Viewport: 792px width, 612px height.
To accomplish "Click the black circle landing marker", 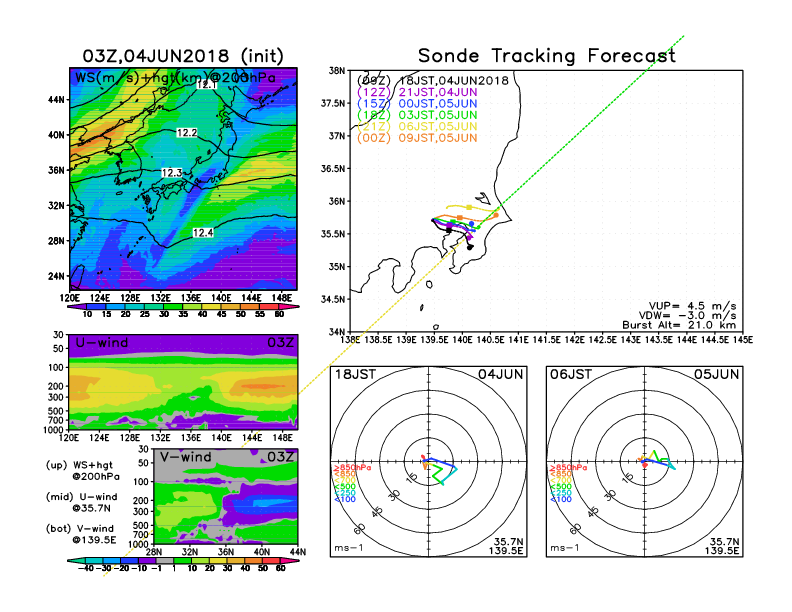I will pyautogui.click(x=470, y=247).
